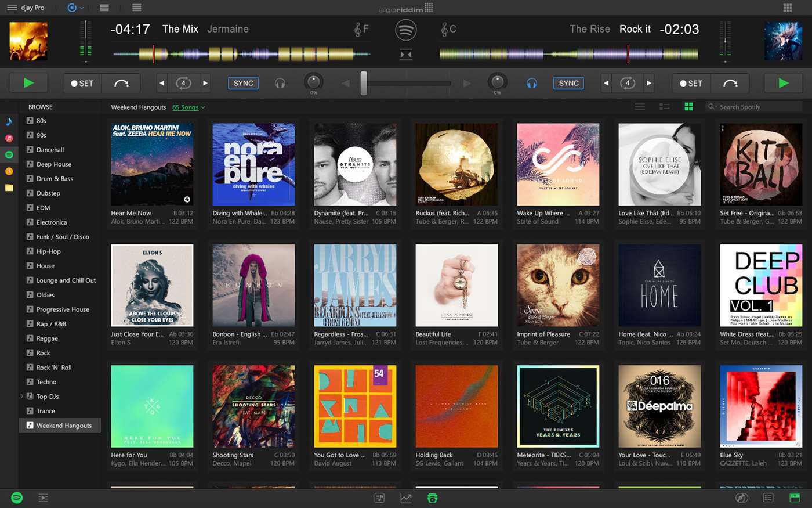Click crossfader left arrow
The image size is (812, 508).
pyautogui.click(x=346, y=83)
